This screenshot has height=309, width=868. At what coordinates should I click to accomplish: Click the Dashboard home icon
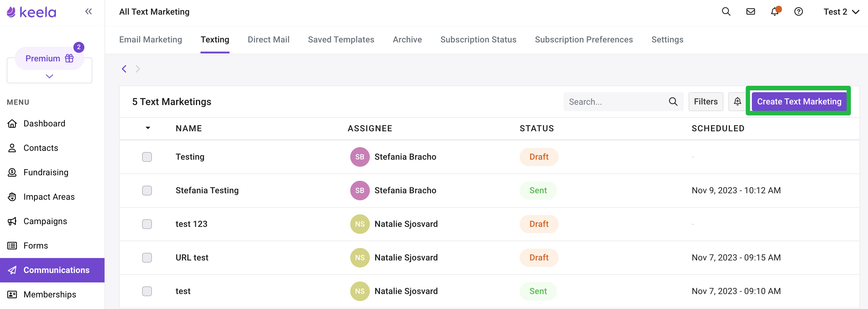coord(12,124)
